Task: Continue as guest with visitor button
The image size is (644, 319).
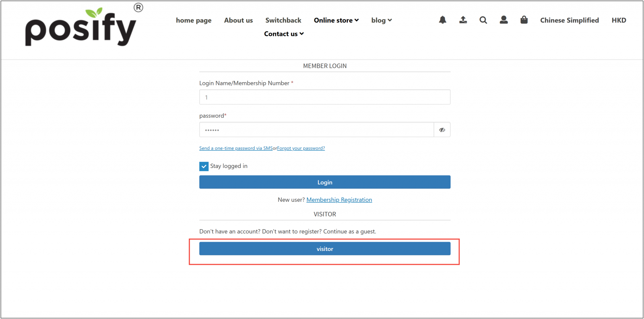Action: [324, 249]
